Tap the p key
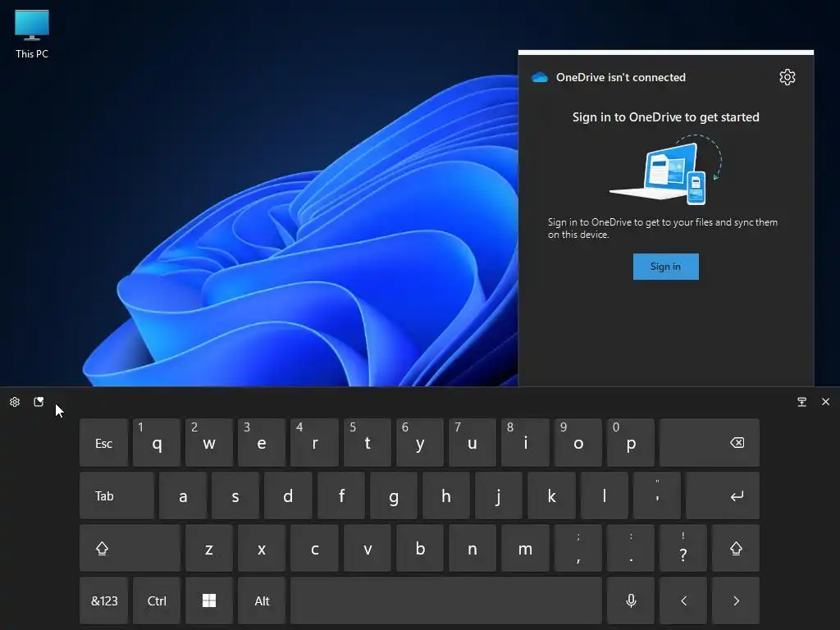This screenshot has width=840, height=630. click(631, 442)
